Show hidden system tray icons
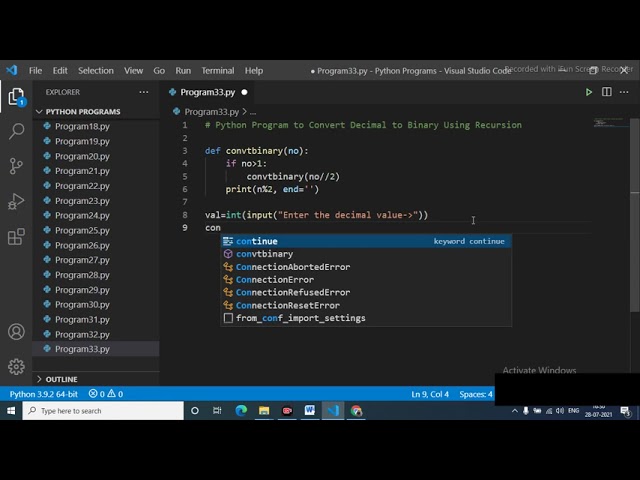 [x=515, y=411]
